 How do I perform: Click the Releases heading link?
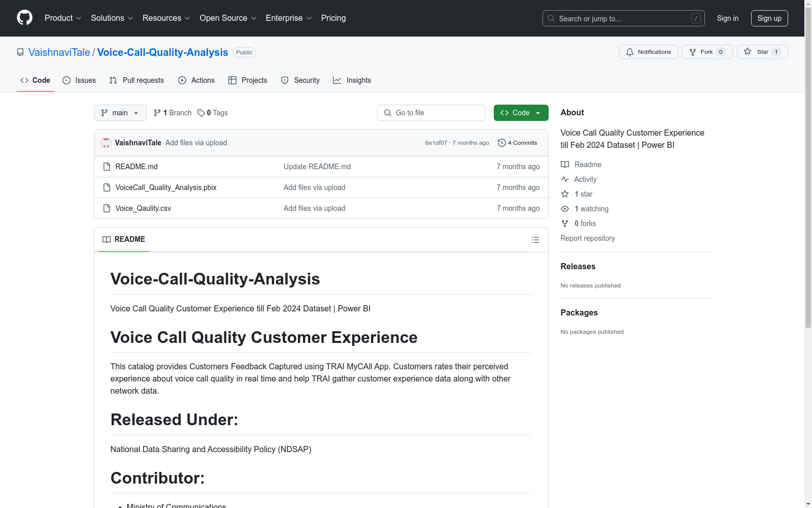point(578,266)
